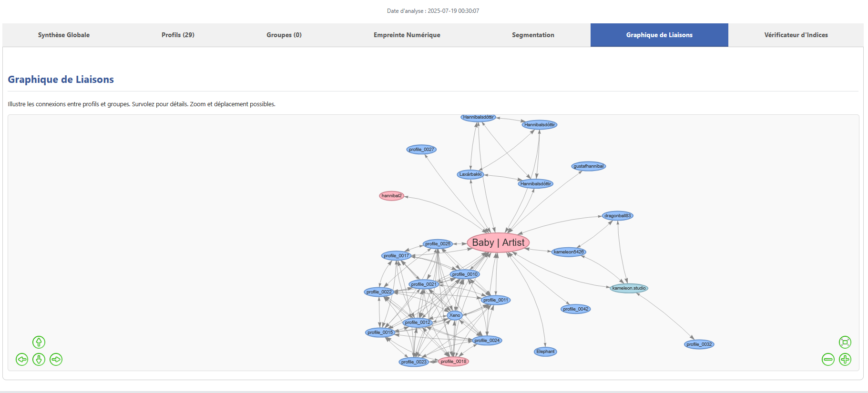Go to Empreinte Numérique tab
Screen dimensions: 868x393
pyautogui.click(x=407, y=35)
